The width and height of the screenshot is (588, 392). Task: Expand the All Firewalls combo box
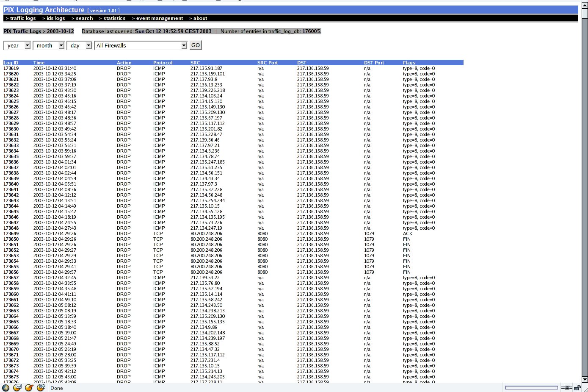[x=141, y=45]
